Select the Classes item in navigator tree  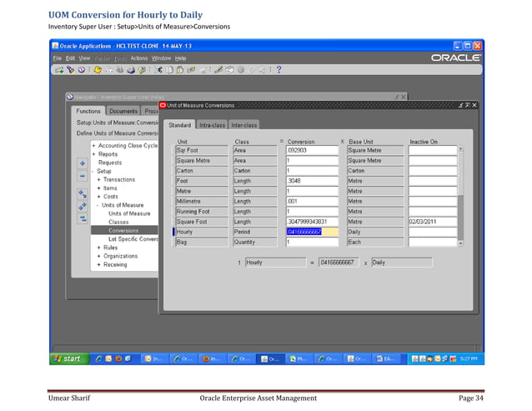(x=118, y=222)
